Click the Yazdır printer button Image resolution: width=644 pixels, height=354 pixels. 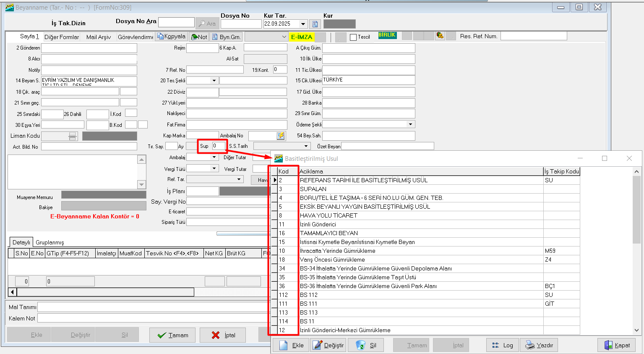(539, 345)
